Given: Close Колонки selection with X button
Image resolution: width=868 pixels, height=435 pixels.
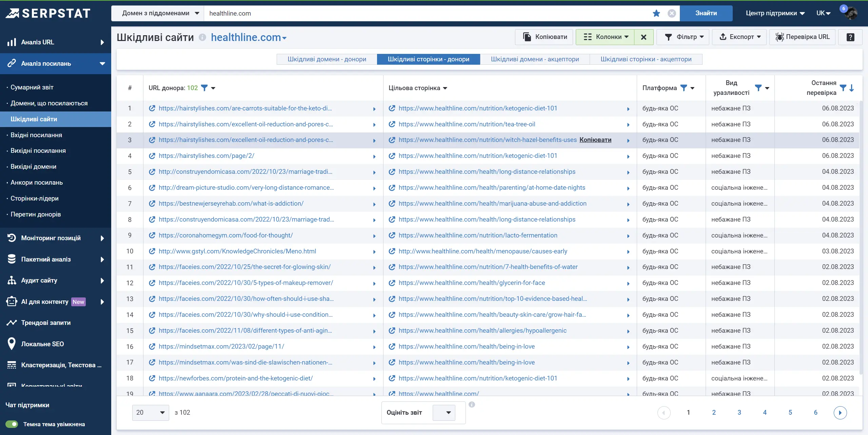Looking at the screenshot, I should [644, 37].
